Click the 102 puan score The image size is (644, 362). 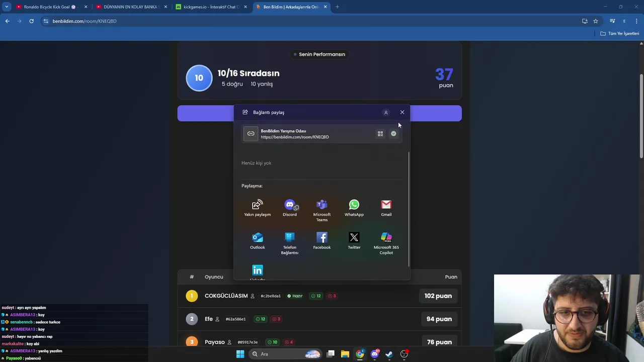click(x=438, y=296)
